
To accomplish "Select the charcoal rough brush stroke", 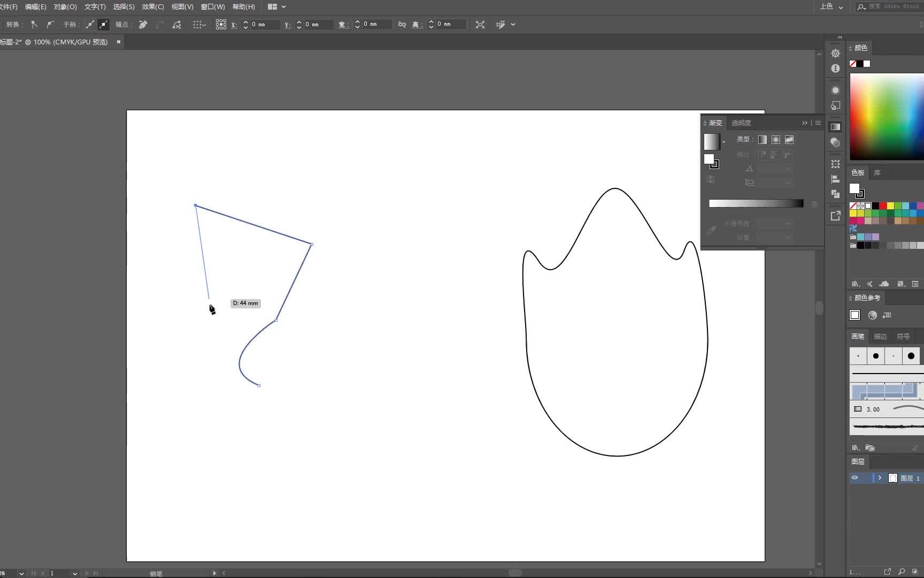I will pos(887,427).
